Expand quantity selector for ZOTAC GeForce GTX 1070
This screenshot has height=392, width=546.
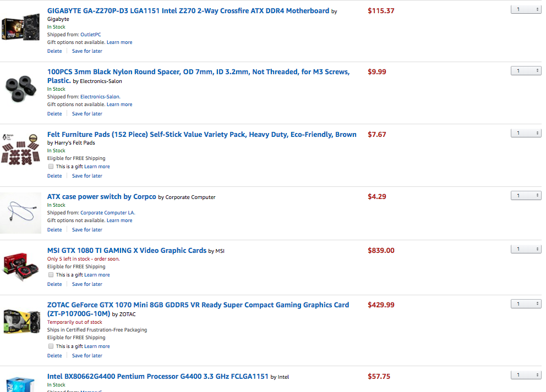tap(526, 304)
